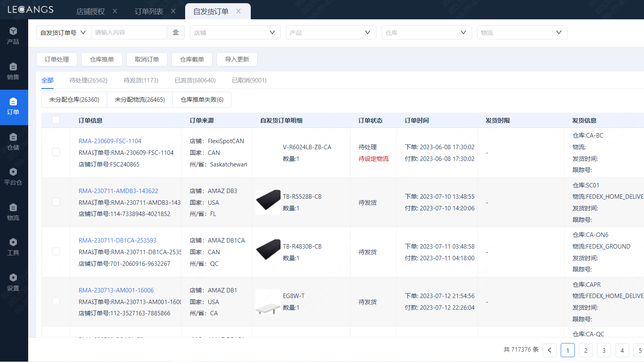Click the 仓库截单 button
The height and width of the screenshot is (362, 644).
pyautogui.click(x=192, y=59)
